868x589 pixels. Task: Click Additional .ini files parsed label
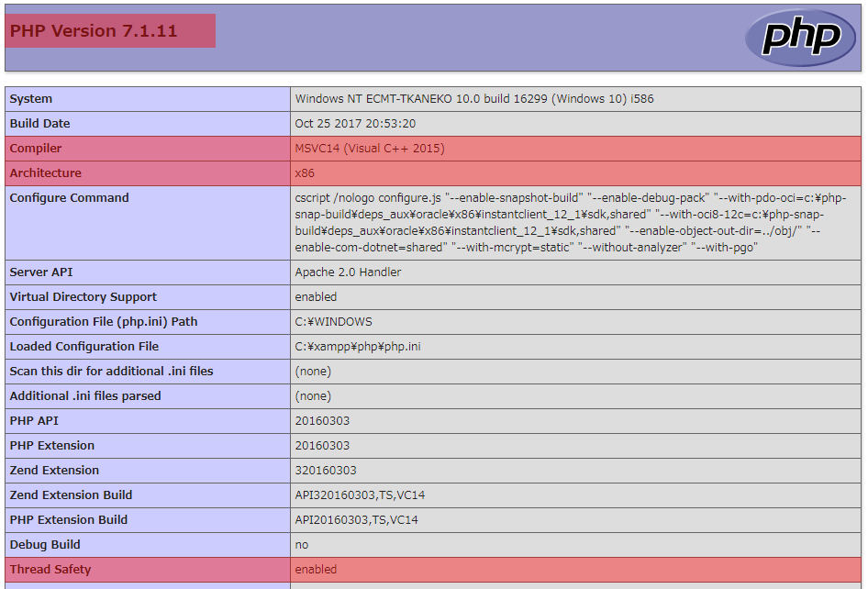[85, 396]
